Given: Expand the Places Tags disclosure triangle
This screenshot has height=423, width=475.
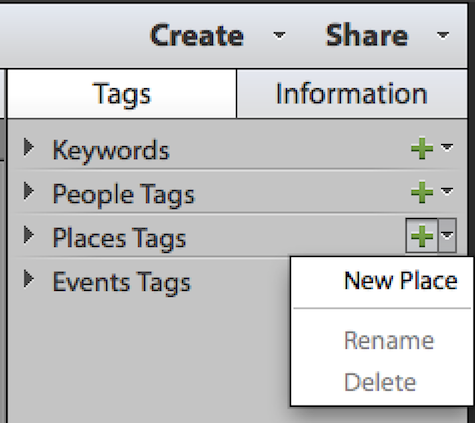Looking at the screenshot, I should [x=29, y=235].
